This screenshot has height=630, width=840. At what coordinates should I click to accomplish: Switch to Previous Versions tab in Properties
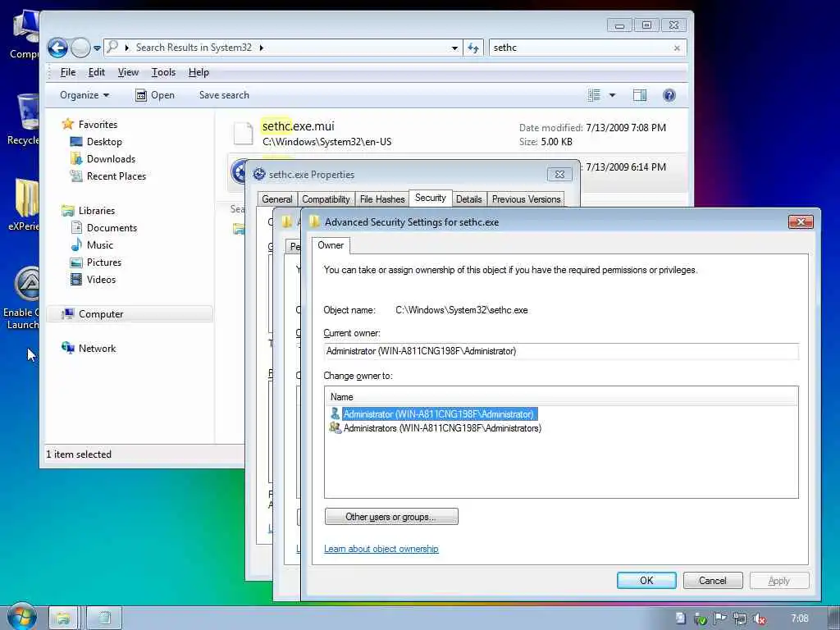click(x=526, y=199)
